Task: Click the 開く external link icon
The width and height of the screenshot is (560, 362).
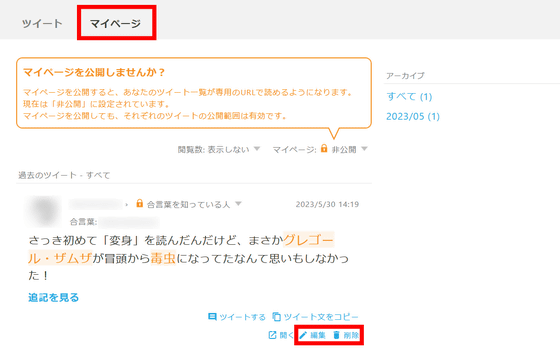Action: [272, 335]
